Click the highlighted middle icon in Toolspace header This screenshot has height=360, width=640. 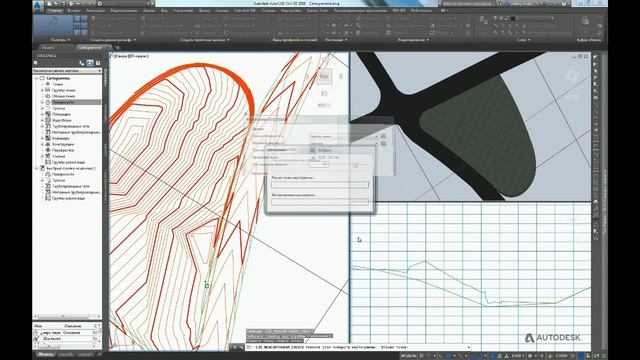pyautogui.click(x=90, y=63)
